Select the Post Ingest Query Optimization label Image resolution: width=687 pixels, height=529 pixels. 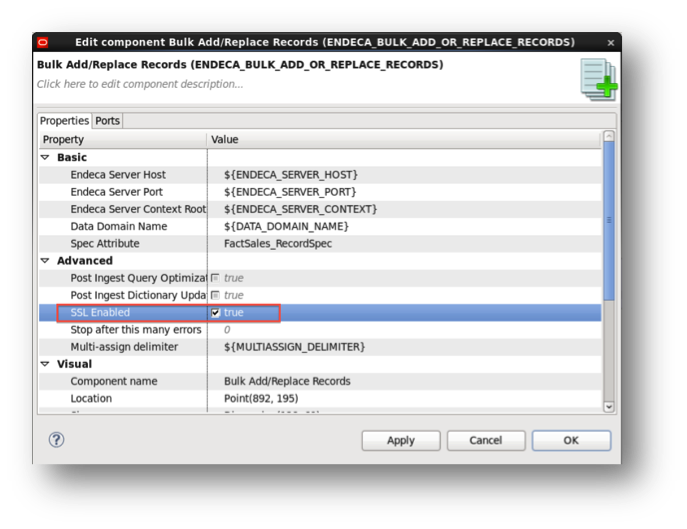coord(138,278)
